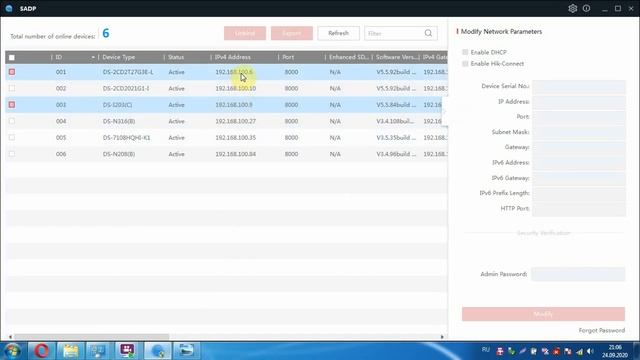Uncheck device 001 checkbox
Image resolution: width=640 pixels, height=360 pixels.
(12, 72)
